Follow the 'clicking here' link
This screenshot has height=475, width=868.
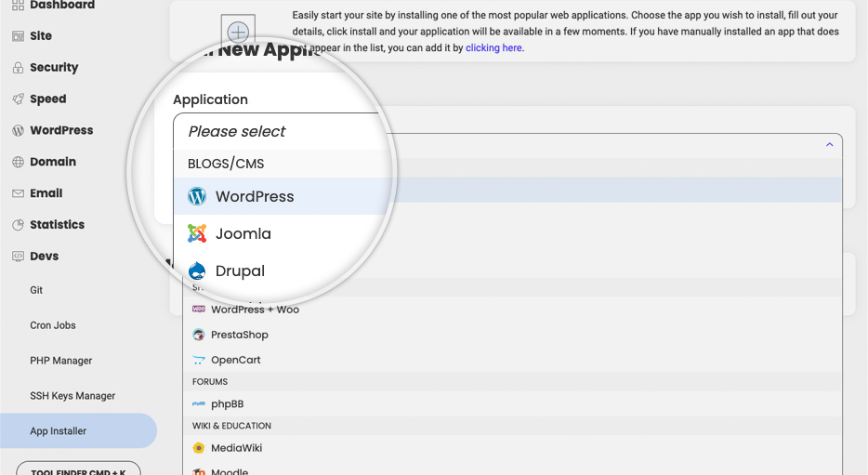coord(493,47)
